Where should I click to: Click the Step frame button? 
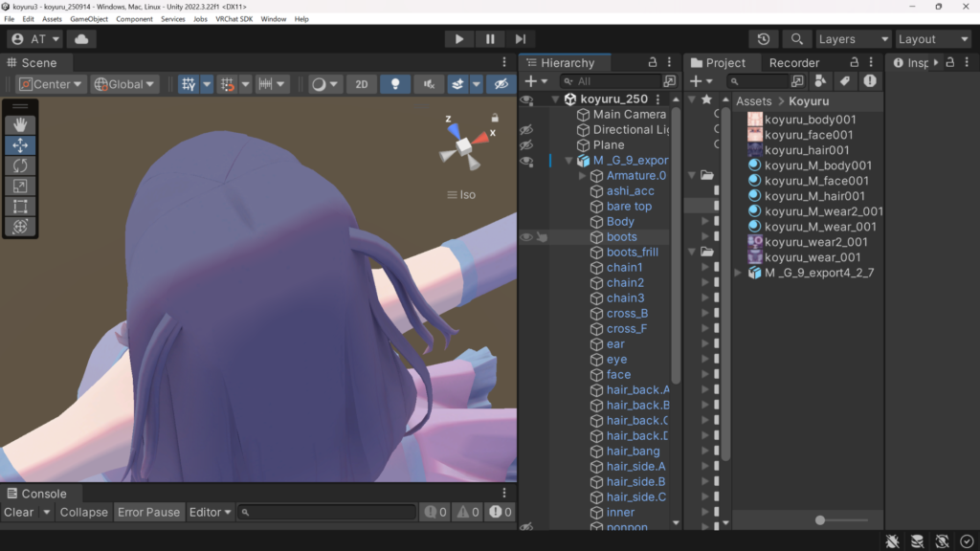521,39
